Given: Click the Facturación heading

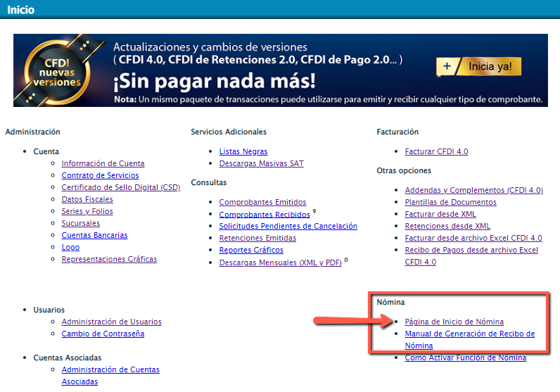Looking at the screenshot, I should pyautogui.click(x=397, y=132).
